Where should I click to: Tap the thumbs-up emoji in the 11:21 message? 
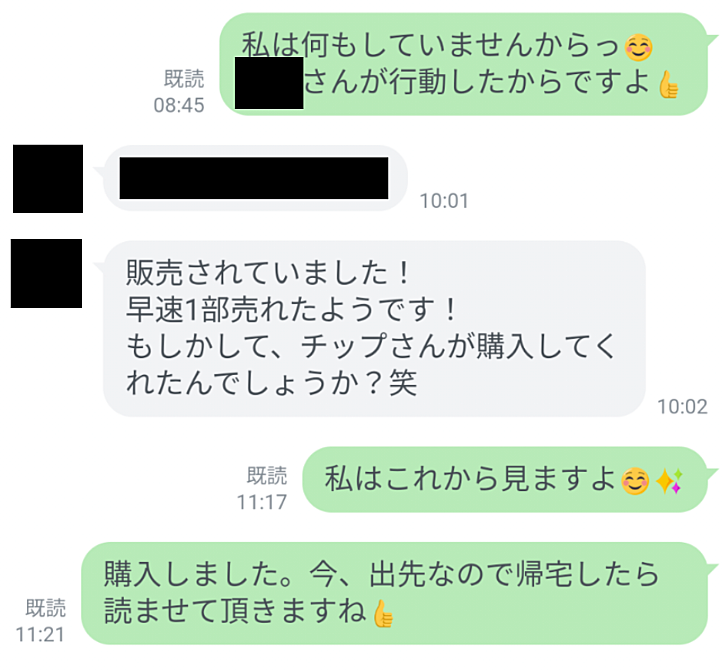(x=383, y=613)
